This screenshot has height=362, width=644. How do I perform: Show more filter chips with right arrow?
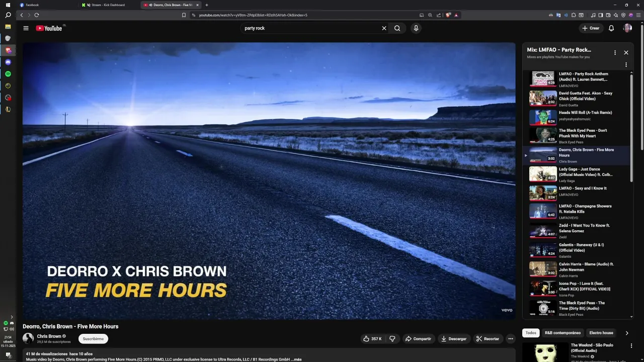click(x=627, y=333)
